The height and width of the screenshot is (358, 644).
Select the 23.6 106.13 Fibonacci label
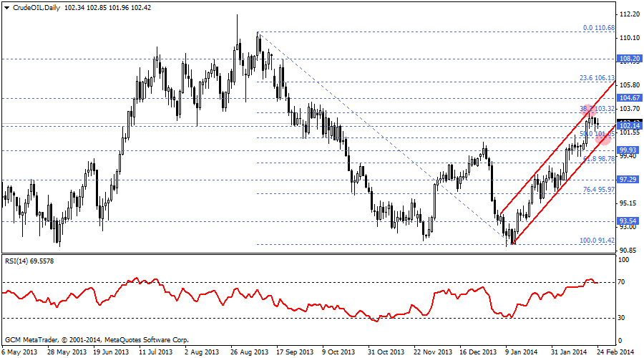click(x=597, y=78)
